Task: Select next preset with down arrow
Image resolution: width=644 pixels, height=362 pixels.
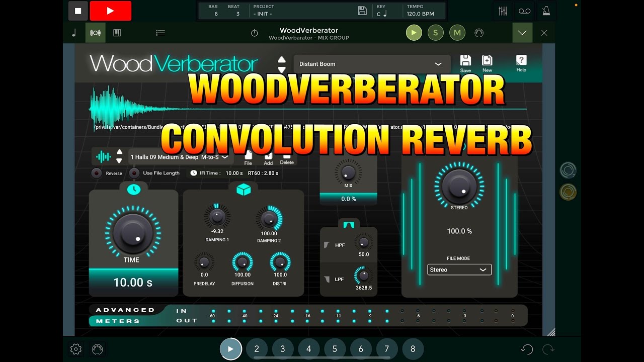Action: [x=282, y=69]
